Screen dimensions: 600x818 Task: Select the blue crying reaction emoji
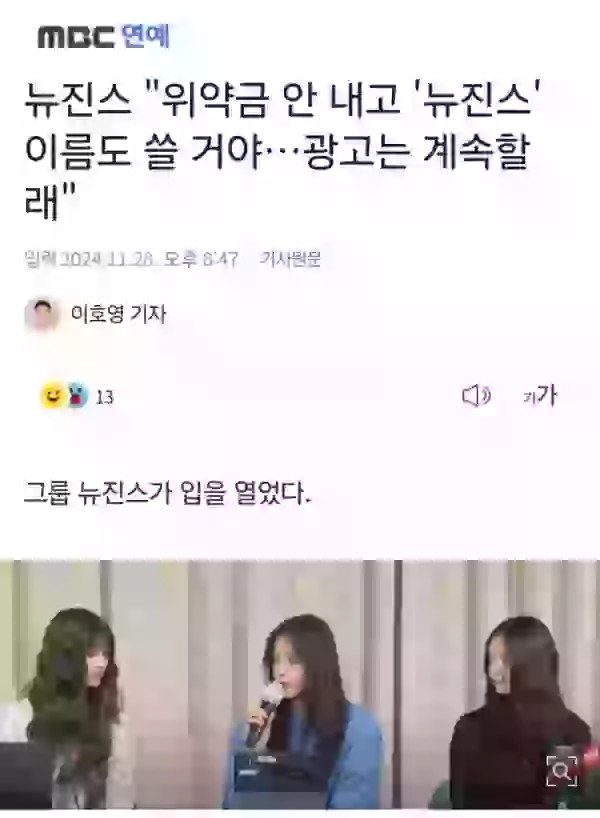77,396
